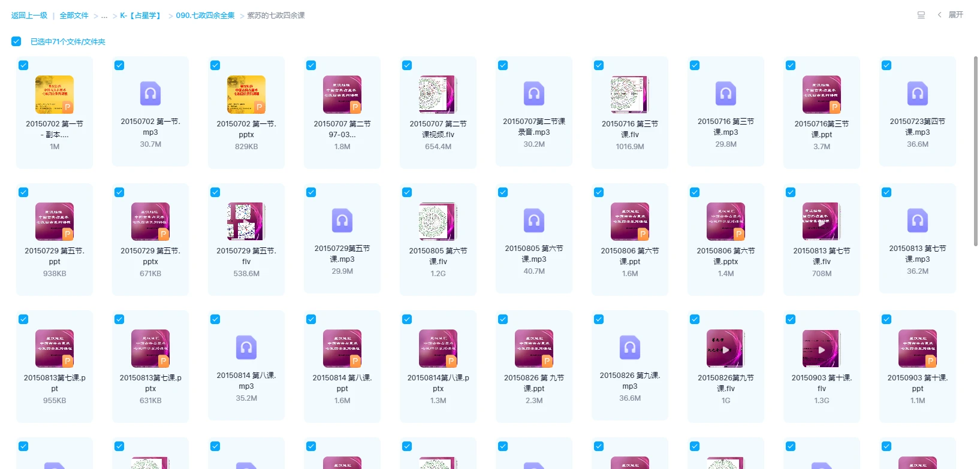Image resolution: width=980 pixels, height=469 pixels.
Task: Uncheck the 20150702 第一节 - 副本 file checkbox
Action: [23, 65]
